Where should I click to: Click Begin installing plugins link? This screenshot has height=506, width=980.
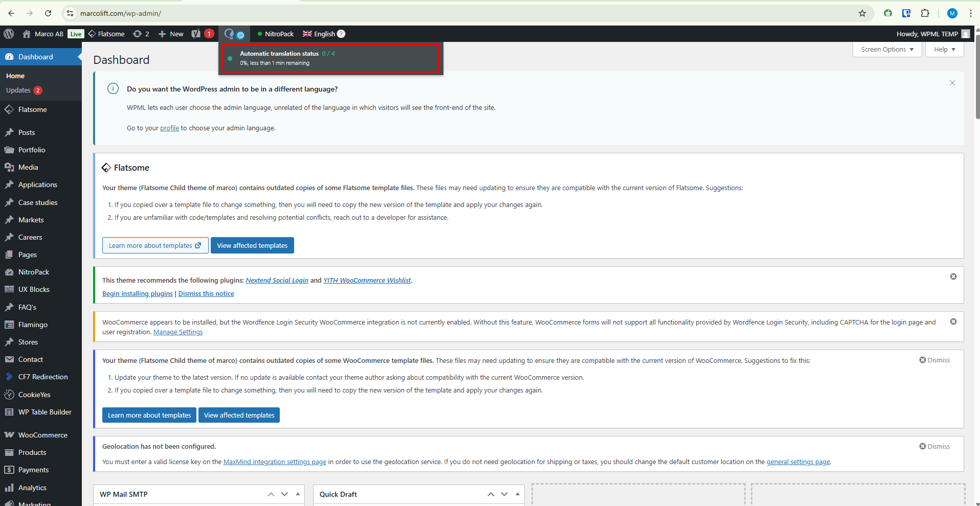(x=138, y=294)
